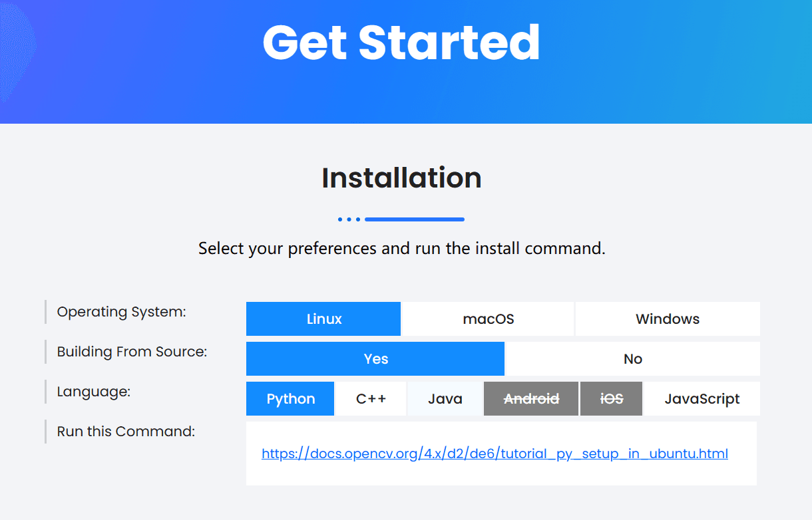Click the Get Started banner title
The height and width of the screenshot is (520, 812).
pyautogui.click(x=401, y=43)
